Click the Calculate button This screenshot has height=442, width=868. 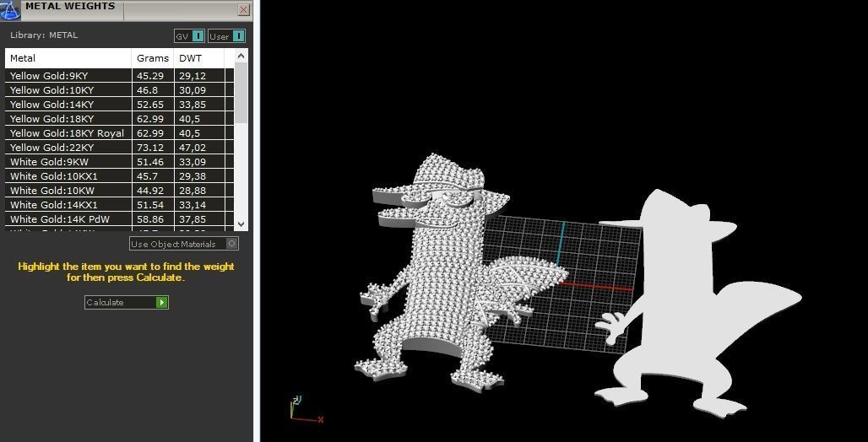[126, 302]
